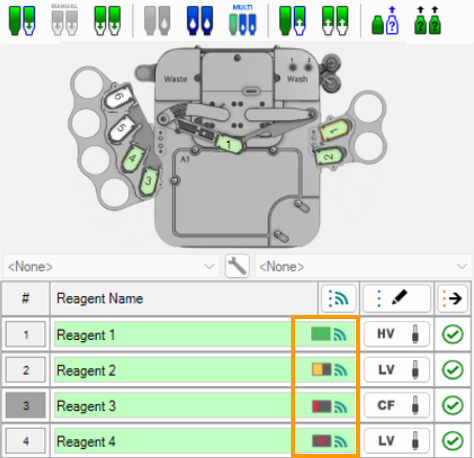Toggle the green checkmark for Reagent 1
The width and height of the screenshot is (474, 458).
[x=453, y=334]
